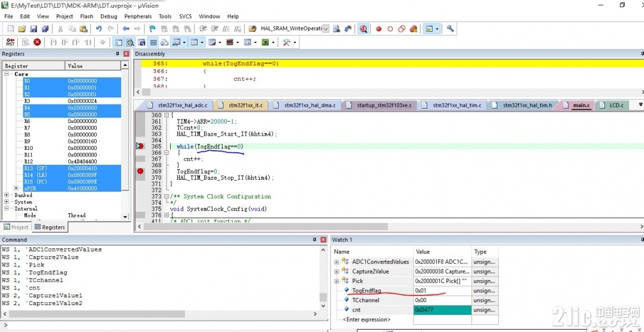Image resolution: width=644 pixels, height=332 pixels.
Task: Click the Analysis Windows toolbar icon
Action: point(230,42)
